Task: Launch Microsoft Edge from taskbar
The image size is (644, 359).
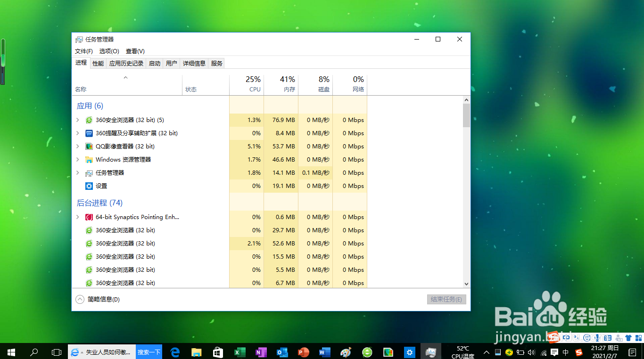Action: click(175, 352)
